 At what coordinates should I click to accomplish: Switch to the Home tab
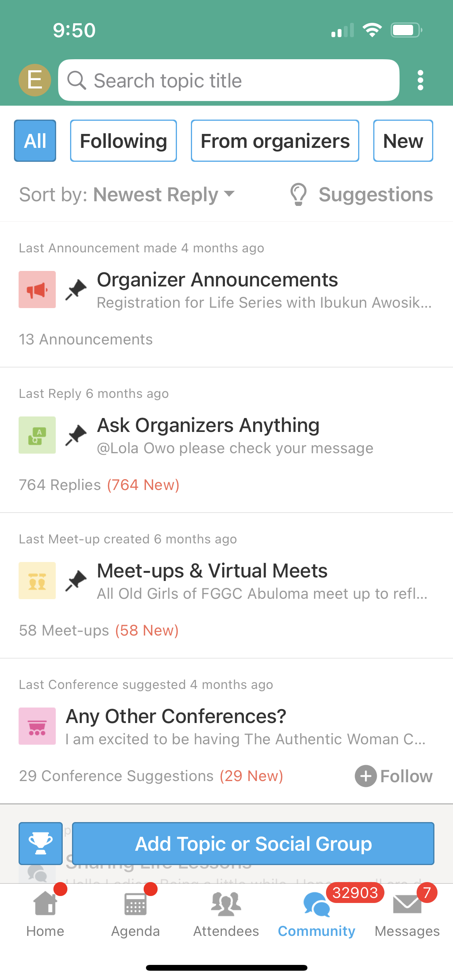45,913
